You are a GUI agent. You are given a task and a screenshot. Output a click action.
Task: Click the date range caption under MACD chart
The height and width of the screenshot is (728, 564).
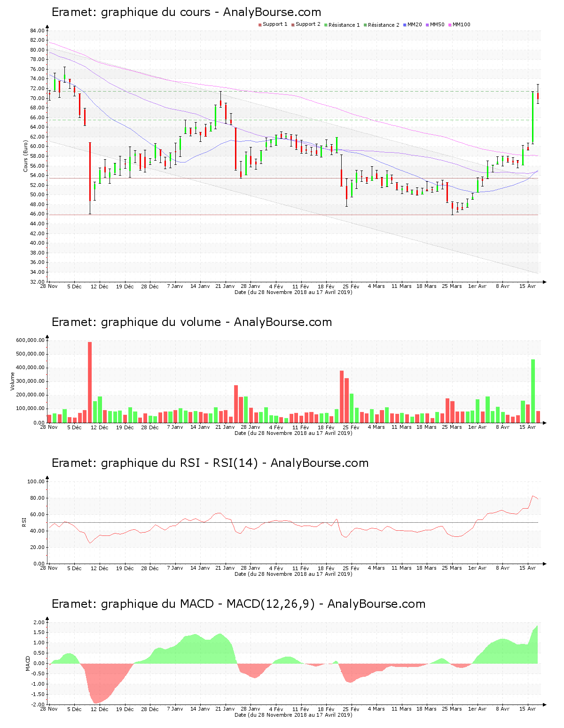click(293, 715)
